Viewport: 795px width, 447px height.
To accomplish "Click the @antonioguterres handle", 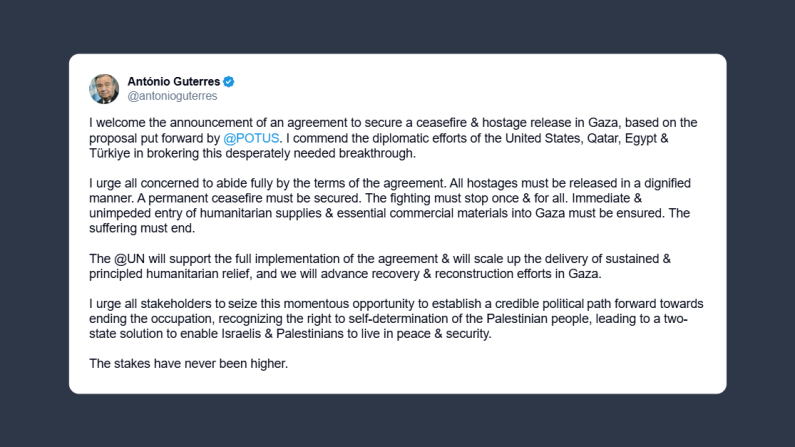I will [x=172, y=96].
